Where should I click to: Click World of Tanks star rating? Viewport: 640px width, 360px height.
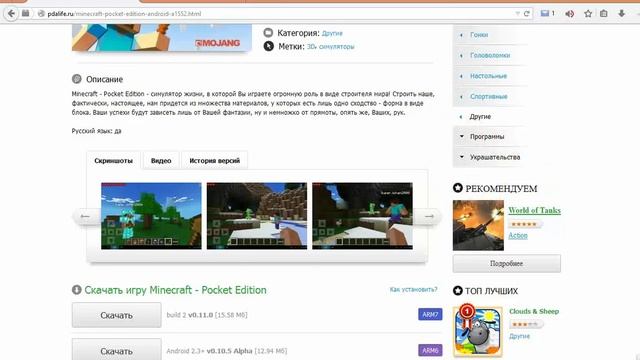click(x=524, y=224)
